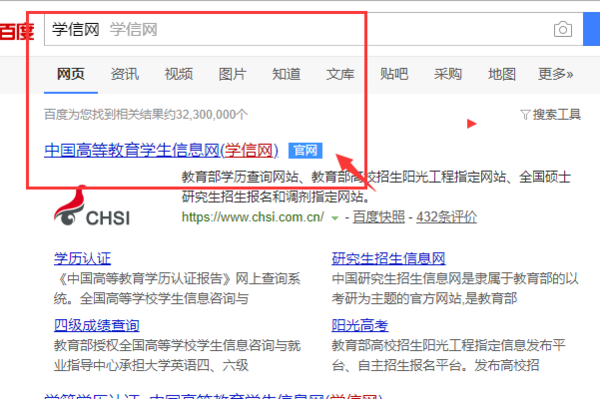Image resolution: width=600 pixels, height=399 pixels.
Task: Expand the green arrow beside chsi.com.cn URL
Action: [x=335, y=218]
